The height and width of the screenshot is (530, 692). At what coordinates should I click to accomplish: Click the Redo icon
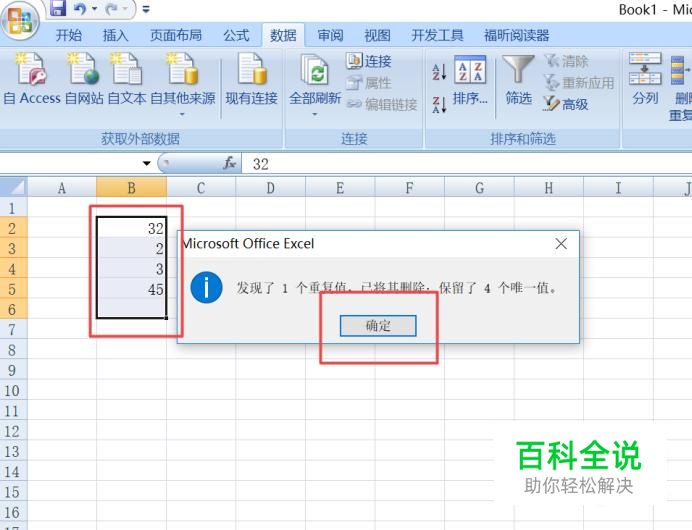click(112, 8)
